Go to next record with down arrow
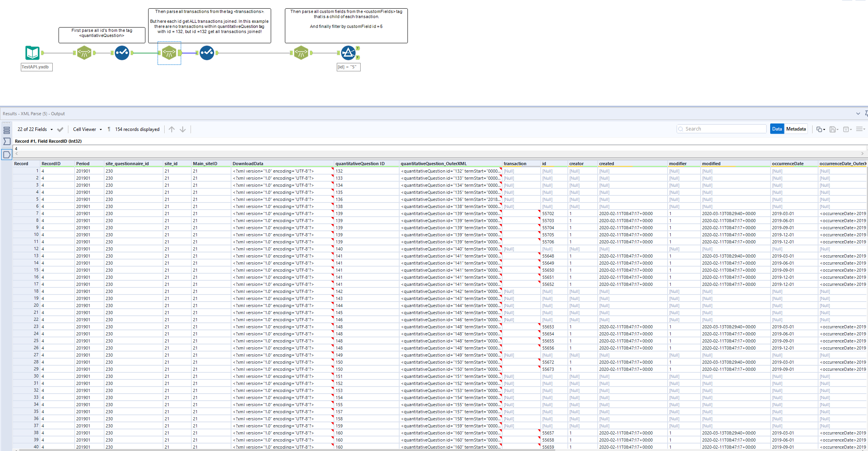This screenshot has height=451, width=868. (183, 129)
